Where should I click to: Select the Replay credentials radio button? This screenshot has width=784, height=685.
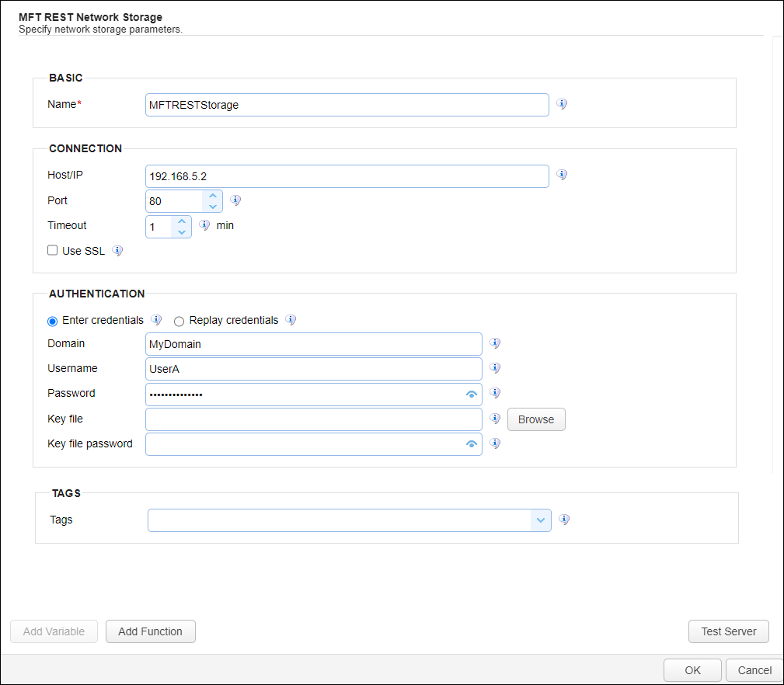coord(179,322)
